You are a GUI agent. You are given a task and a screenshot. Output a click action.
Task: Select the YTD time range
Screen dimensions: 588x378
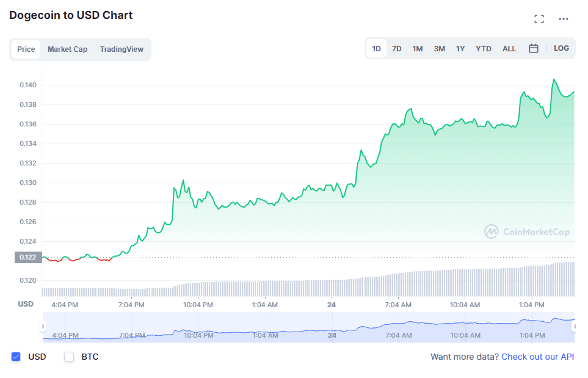[x=483, y=48]
